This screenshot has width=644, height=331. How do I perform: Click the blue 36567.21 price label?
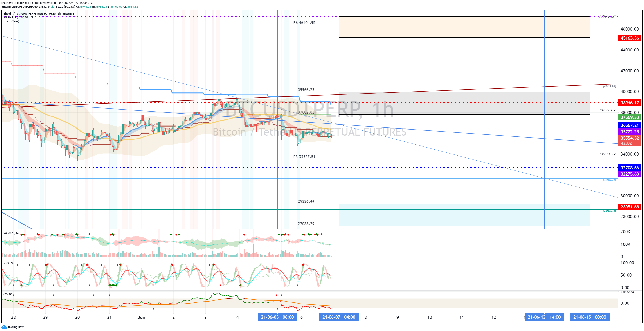(629, 125)
